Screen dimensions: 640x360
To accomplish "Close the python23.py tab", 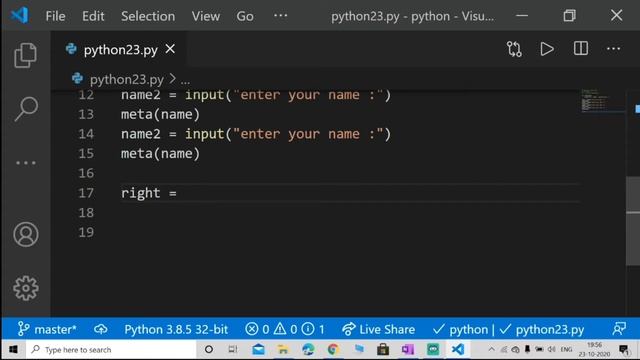I will (x=170, y=49).
